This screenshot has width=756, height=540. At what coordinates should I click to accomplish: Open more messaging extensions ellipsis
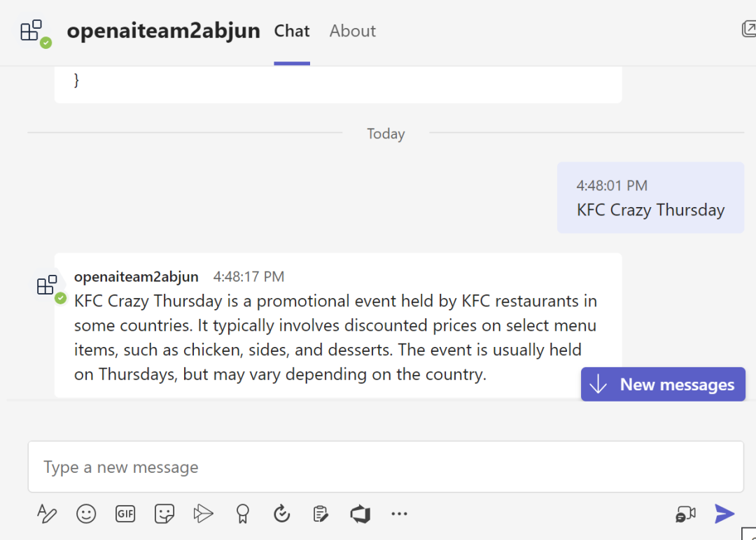(399, 514)
